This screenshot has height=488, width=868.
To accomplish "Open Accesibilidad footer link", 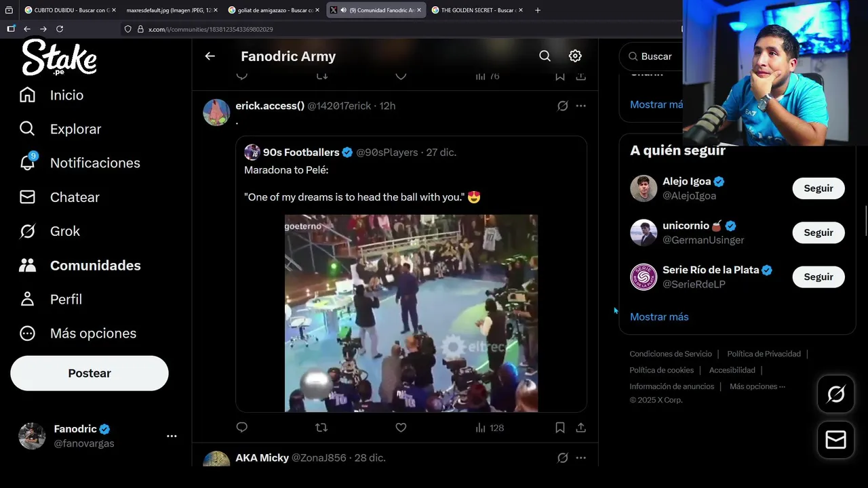I will [732, 370].
